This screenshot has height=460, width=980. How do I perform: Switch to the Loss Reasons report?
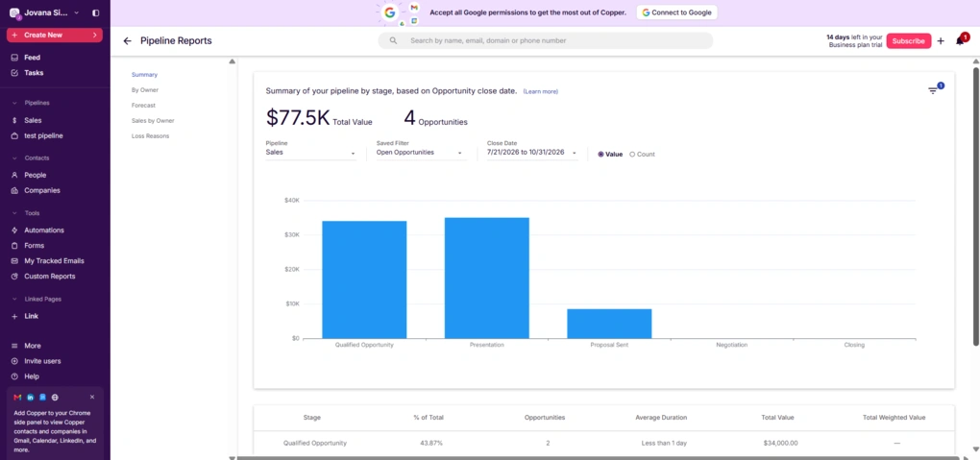[150, 135]
